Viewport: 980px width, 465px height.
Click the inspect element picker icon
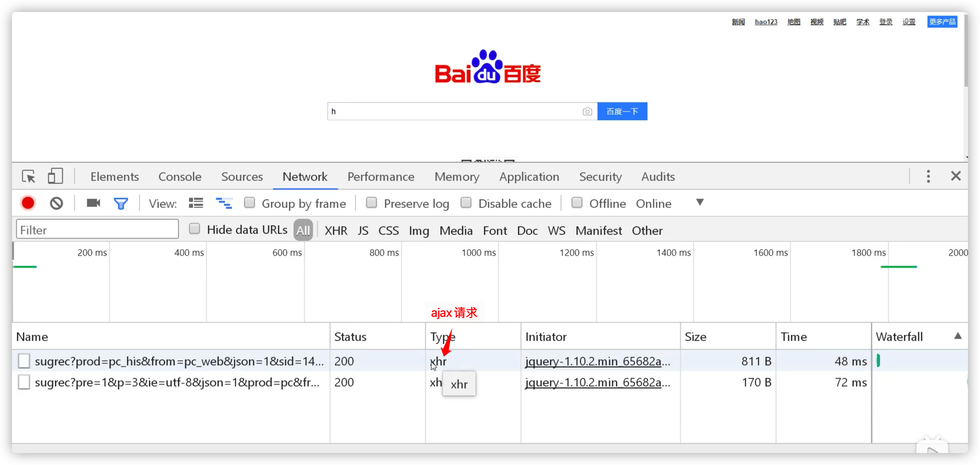tap(29, 176)
